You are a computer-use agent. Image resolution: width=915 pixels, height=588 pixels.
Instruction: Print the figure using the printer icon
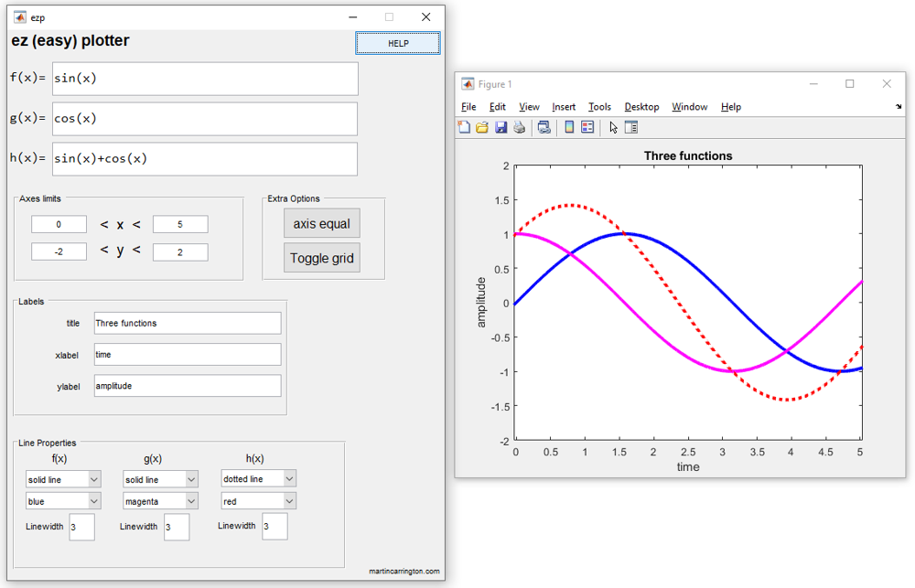520,128
